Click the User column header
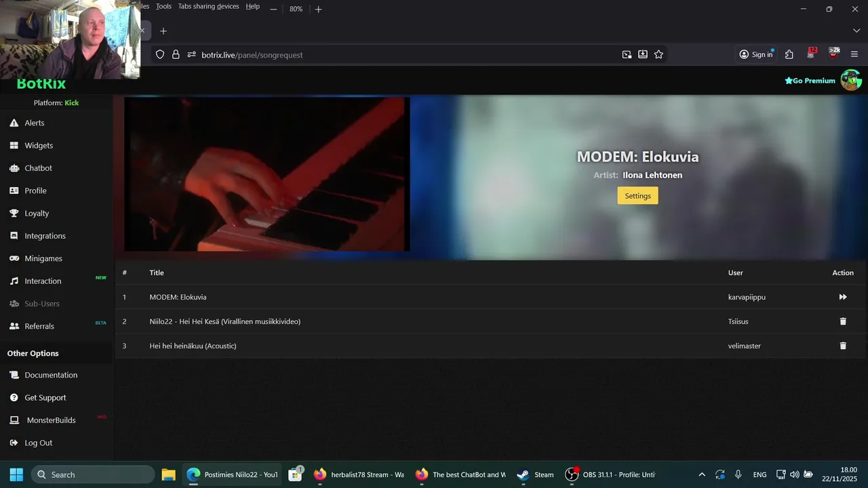Screen dimensions: 868x488 click(x=736, y=272)
